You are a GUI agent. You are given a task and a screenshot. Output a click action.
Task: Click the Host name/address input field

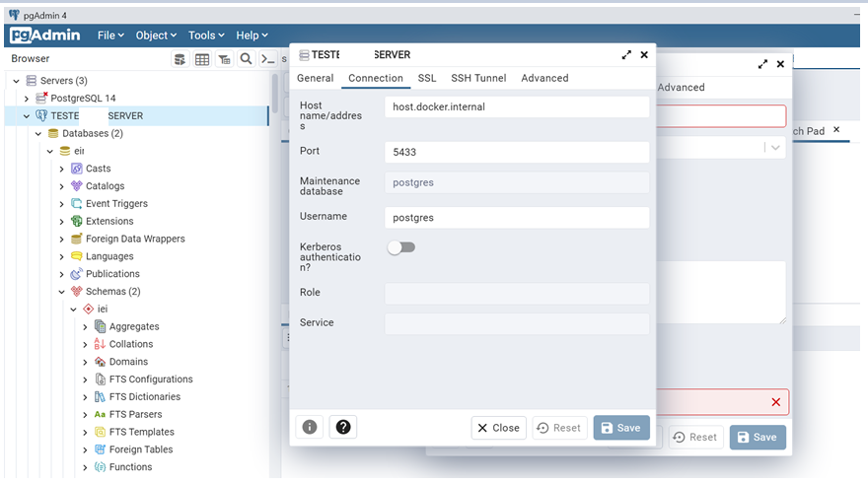(x=517, y=106)
